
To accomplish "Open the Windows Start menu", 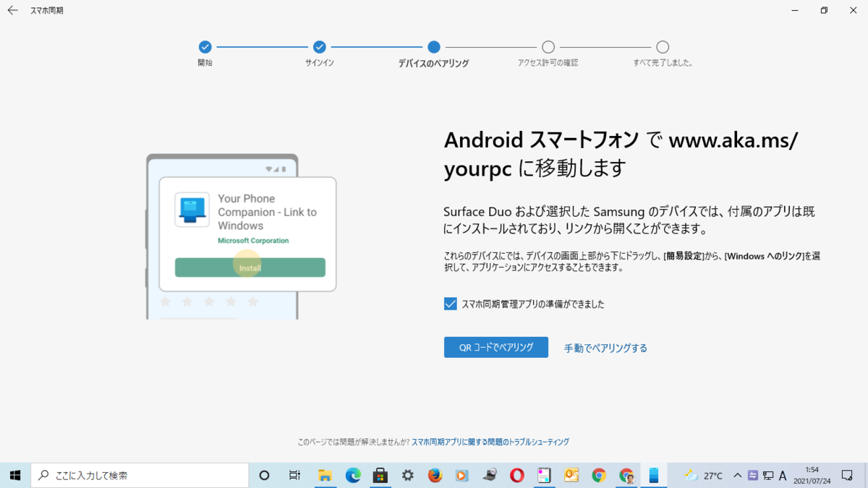I will pyautogui.click(x=15, y=475).
